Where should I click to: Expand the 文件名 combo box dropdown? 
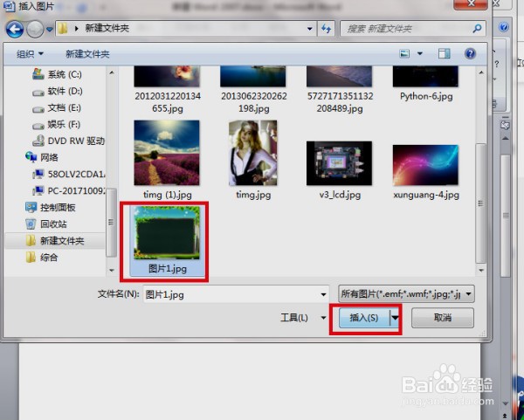(323, 295)
